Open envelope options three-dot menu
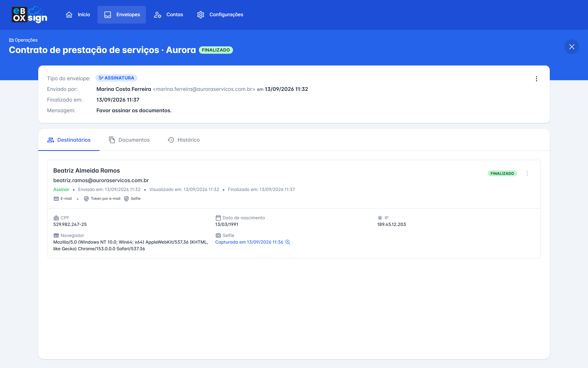 536,79
